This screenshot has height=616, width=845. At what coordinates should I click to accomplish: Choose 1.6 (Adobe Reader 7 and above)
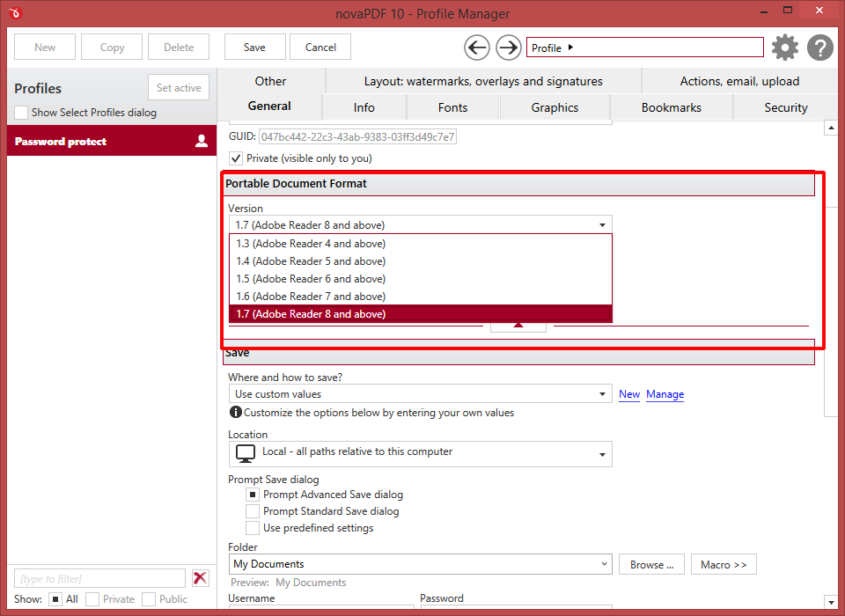pos(421,297)
